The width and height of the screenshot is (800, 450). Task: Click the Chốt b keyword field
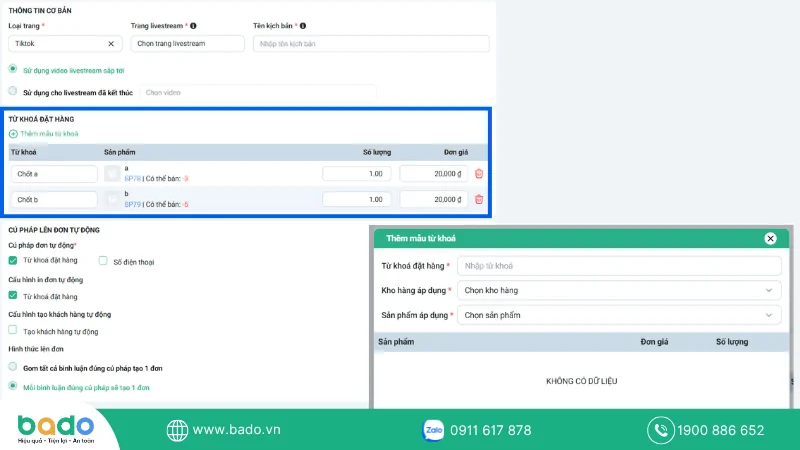pyautogui.click(x=54, y=199)
